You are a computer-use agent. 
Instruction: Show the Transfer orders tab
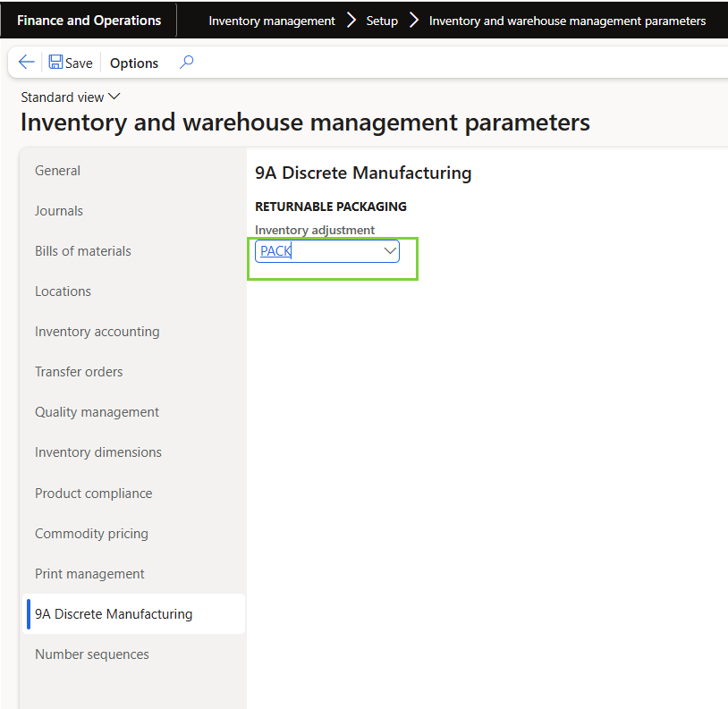coord(79,372)
